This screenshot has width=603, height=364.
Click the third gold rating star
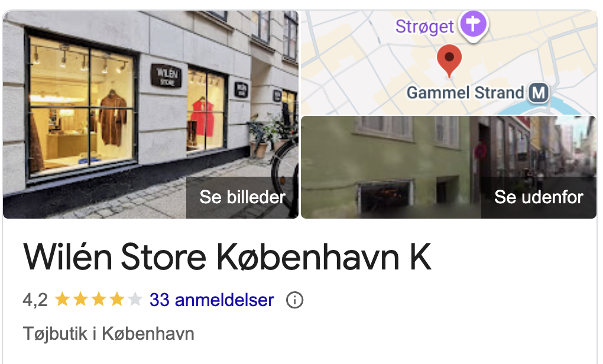[99, 299]
